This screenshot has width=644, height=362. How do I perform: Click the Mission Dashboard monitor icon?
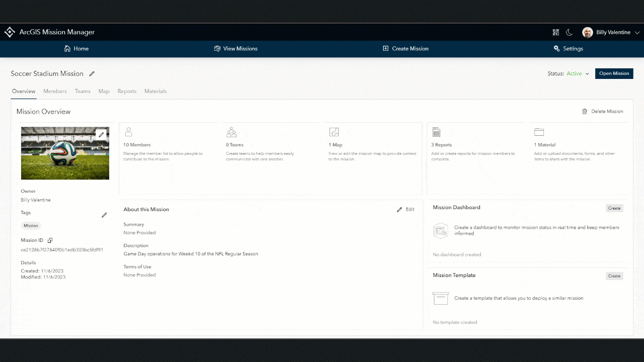coord(441,231)
